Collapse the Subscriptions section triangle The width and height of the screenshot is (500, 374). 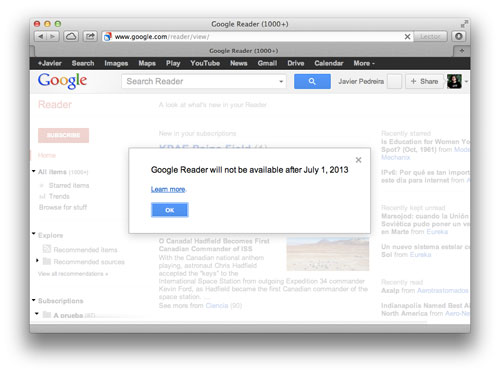(34, 300)
